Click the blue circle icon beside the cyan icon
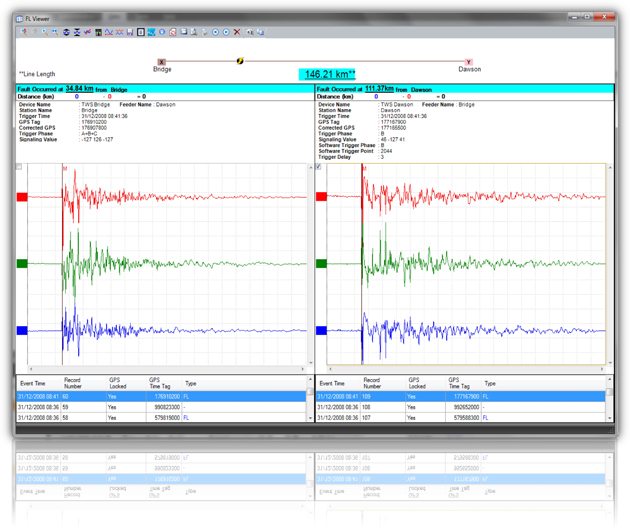The height and width of the screenshot is (528, 630). [x=162, y=32]
